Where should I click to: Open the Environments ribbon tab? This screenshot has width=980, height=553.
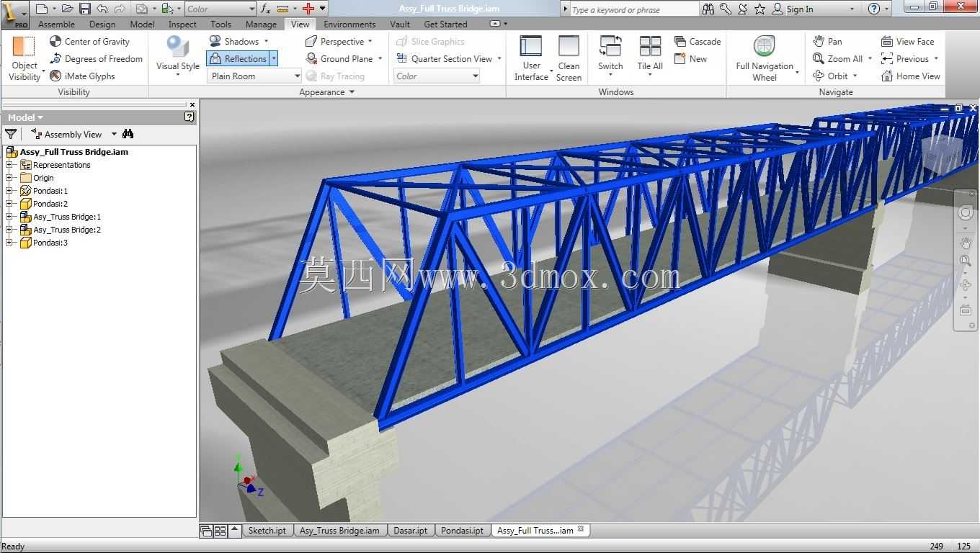(349, 24)
